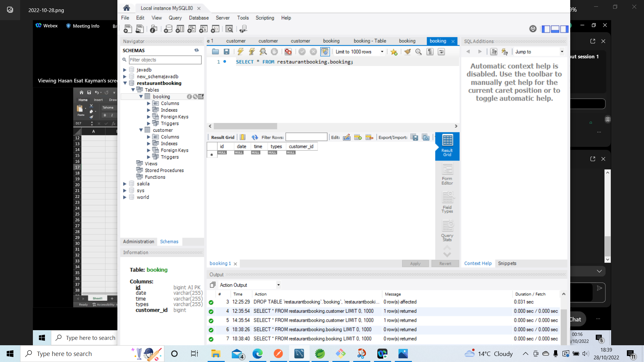
Task: Open Context Help tab
Action: point(478,263)
